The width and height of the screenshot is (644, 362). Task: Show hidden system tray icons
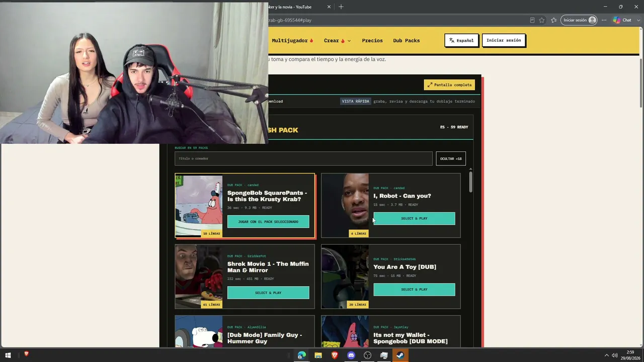(606, 355)
